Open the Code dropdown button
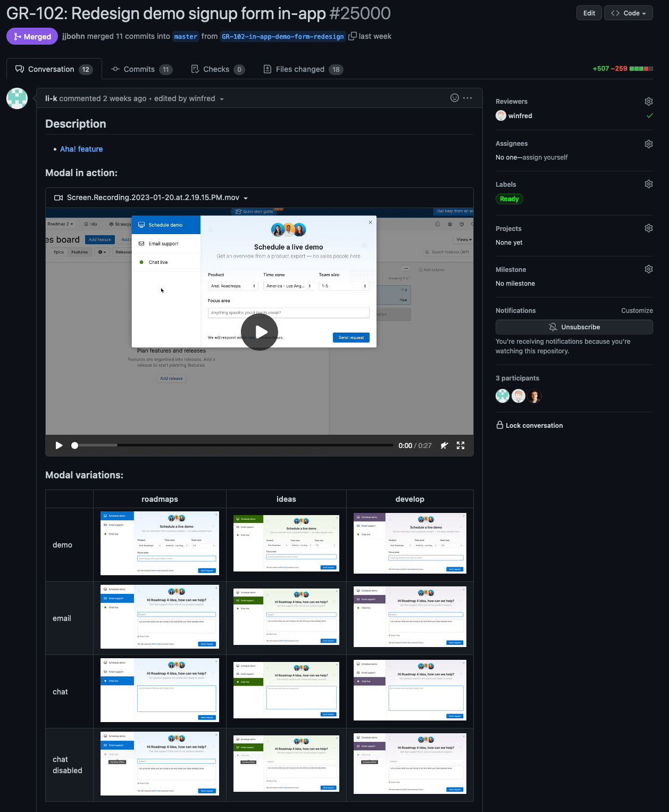The width and height of the screenshot is (669, 812). (628, 13)
